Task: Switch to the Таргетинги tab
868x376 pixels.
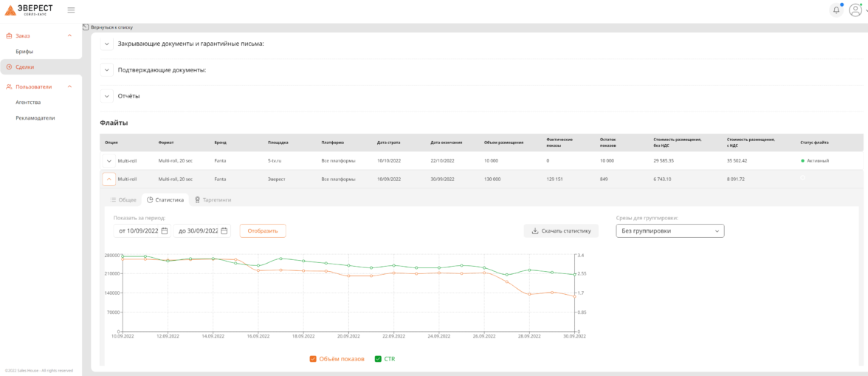Action: (213, 199)
